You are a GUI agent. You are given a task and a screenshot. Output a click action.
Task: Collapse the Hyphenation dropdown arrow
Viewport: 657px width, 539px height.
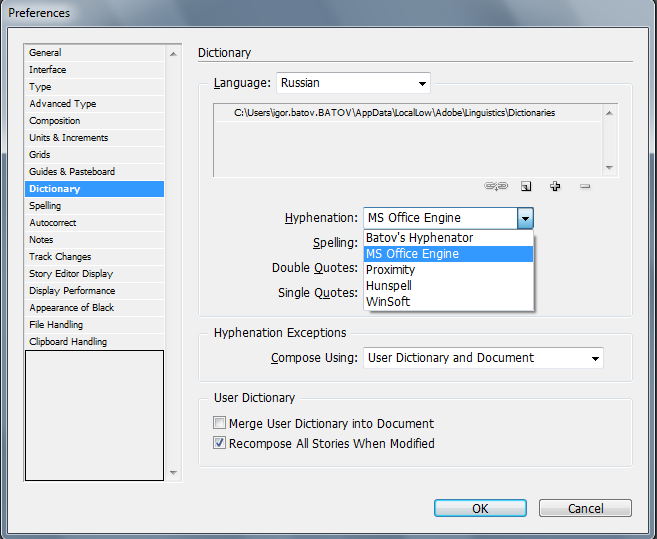pyautogui.click(x=525, y=218)
